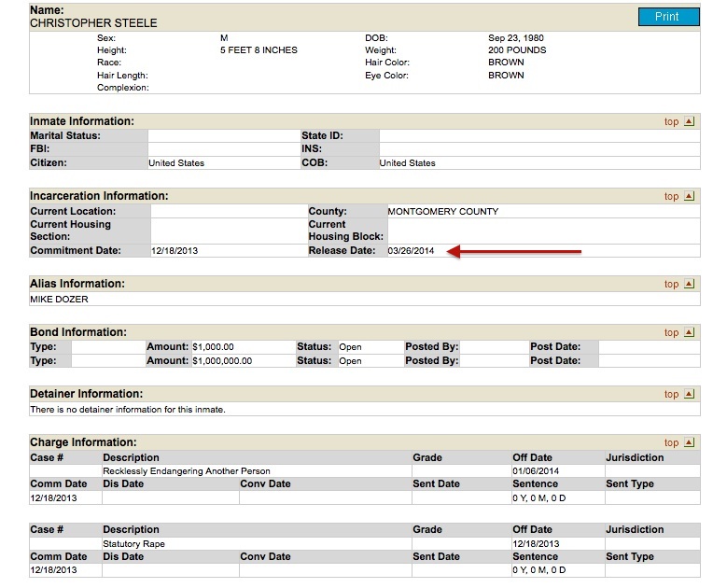Select the Comm Date of the Statutory Rape charge

[x=53, y=570]
